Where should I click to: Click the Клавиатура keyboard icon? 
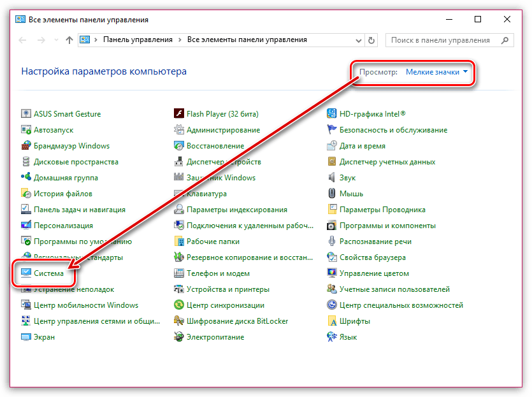pyautogui.click(x=179, y=194)
